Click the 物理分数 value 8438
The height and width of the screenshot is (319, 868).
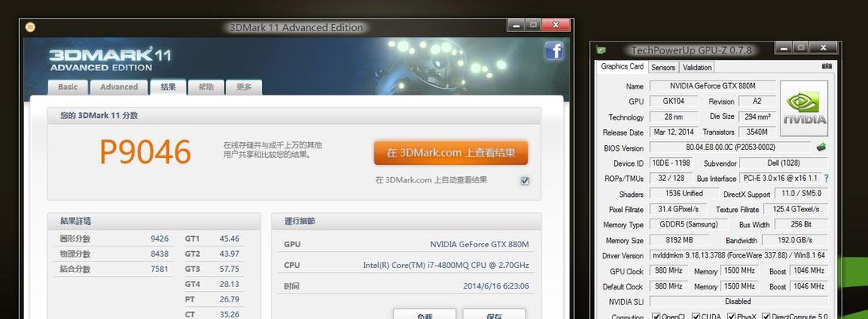tap(159, 254)
